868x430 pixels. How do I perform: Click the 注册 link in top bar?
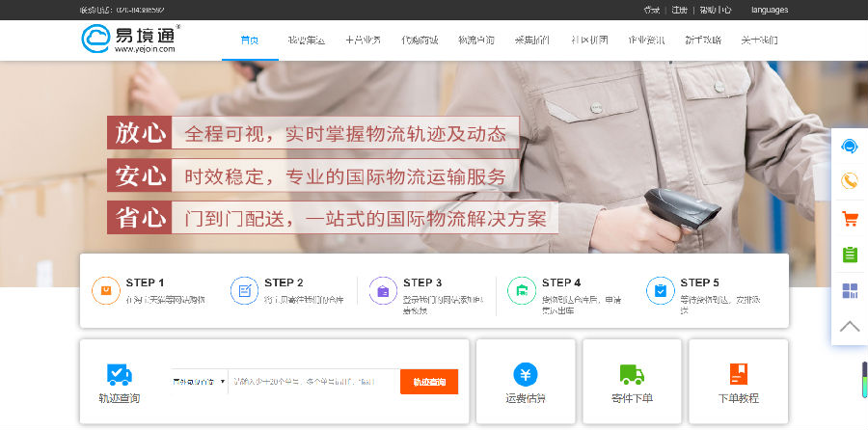click(x=679, y=10)
